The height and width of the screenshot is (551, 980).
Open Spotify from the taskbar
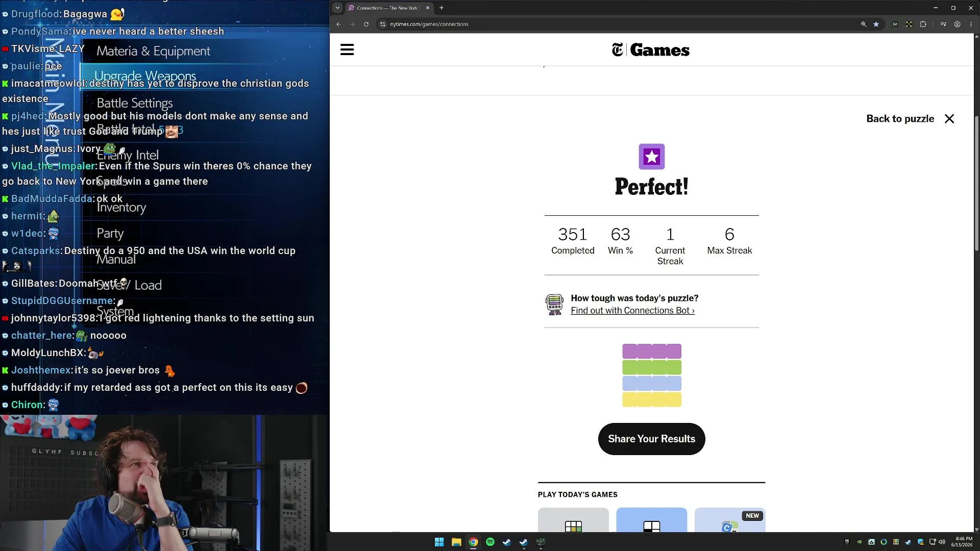tap(490, 542)
